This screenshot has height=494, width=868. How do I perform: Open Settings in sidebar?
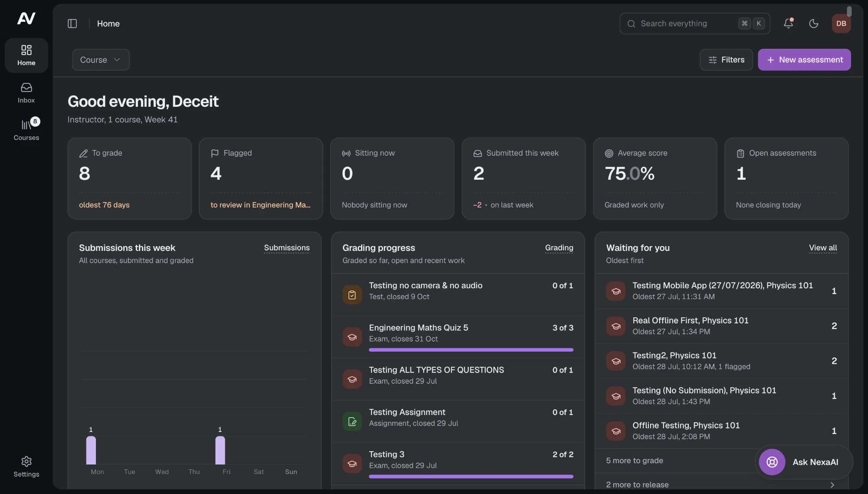[x=26, y=467]
